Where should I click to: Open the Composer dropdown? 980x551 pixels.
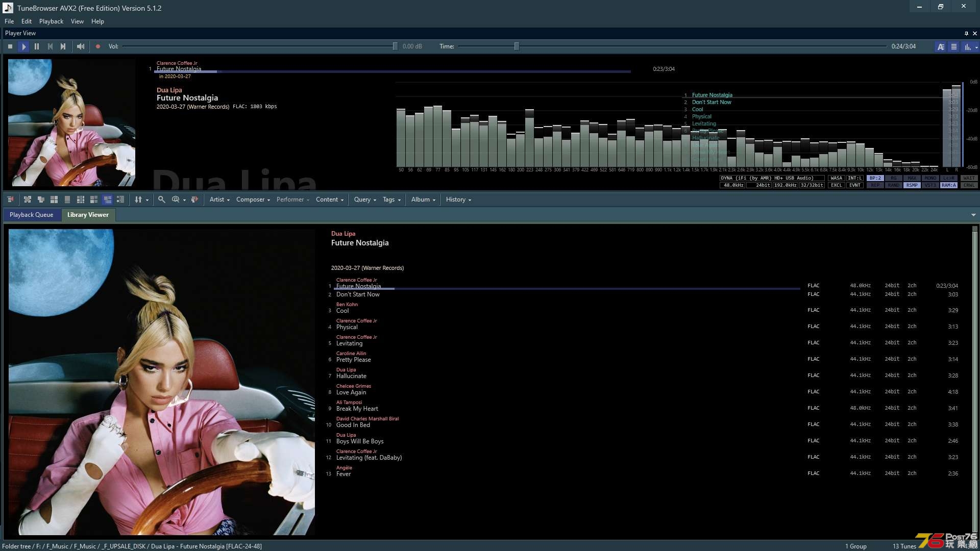pyautogui.click(x=253, y=199)
